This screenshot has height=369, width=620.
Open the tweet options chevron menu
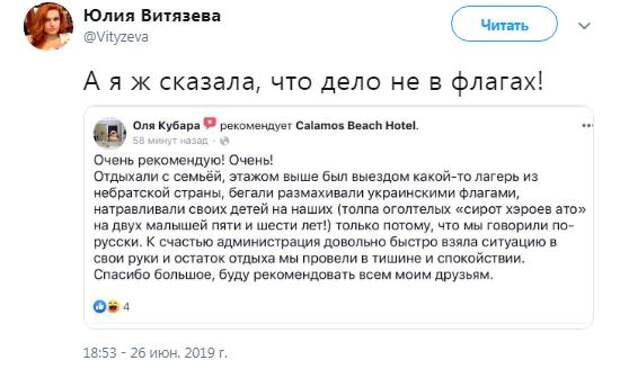[584, 26]
